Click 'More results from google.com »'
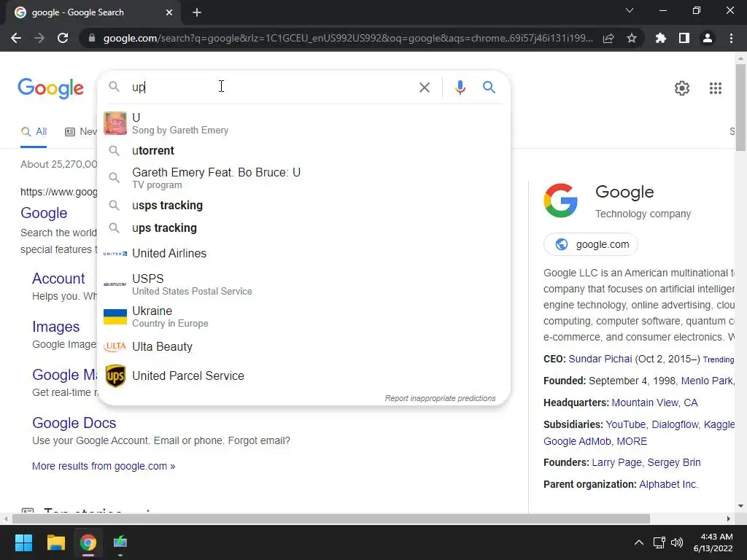Screen dimensions: 747x560 click(104, 466)
